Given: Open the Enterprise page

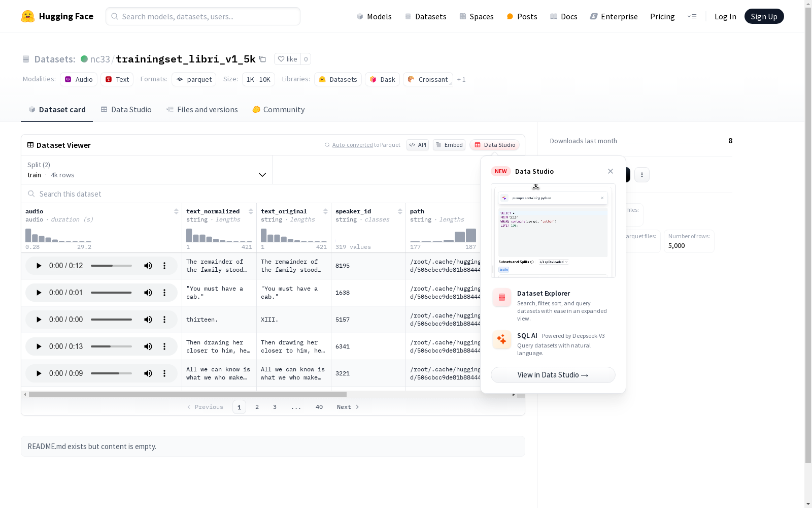Looking at the screenshot, I should pyautogui.click(x=614, y=16).
